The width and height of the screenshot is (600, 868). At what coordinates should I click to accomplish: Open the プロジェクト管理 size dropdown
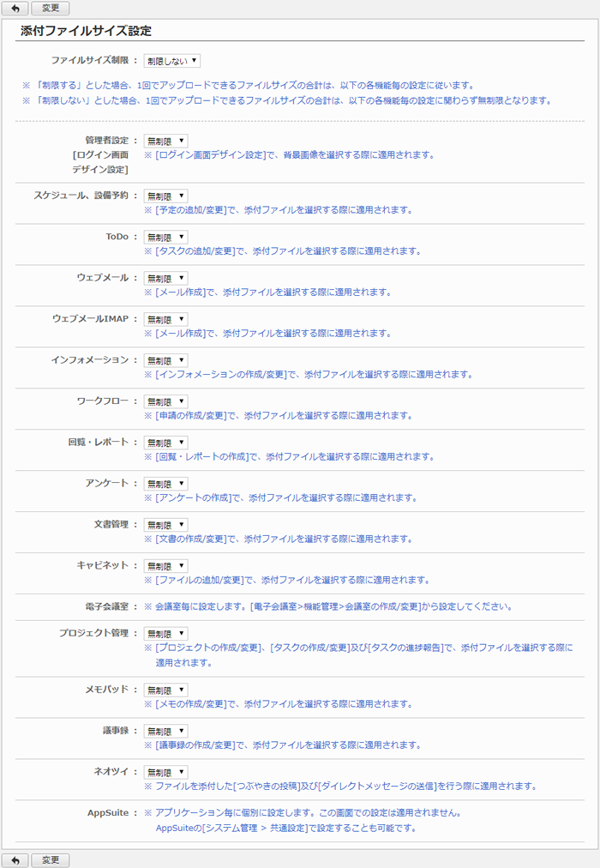pyautogui.click(x=165, y=634)
